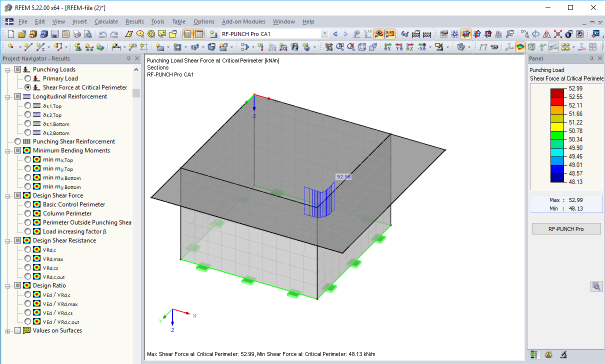
Task: Create a new model file
Action: (x=9, y=33)
